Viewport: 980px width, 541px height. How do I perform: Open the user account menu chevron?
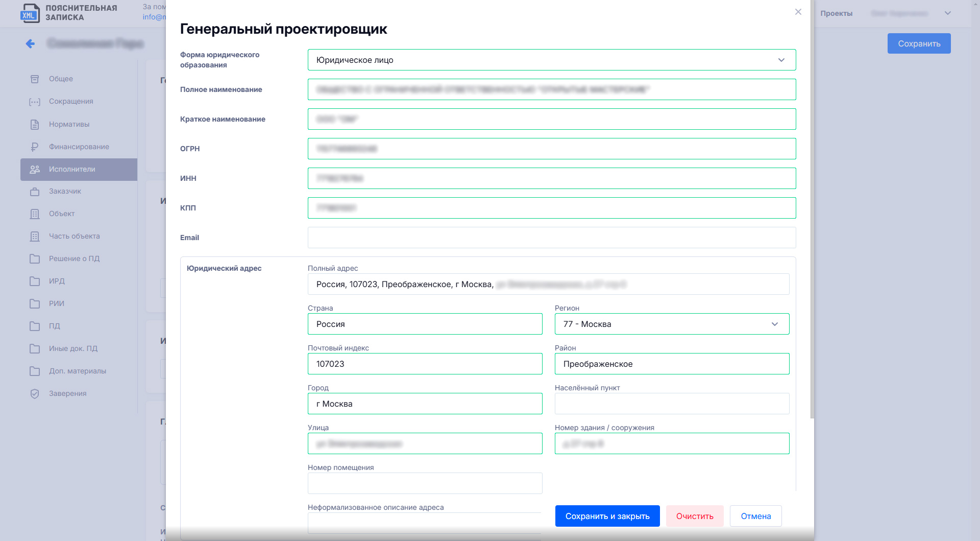(x=948, y=13)
